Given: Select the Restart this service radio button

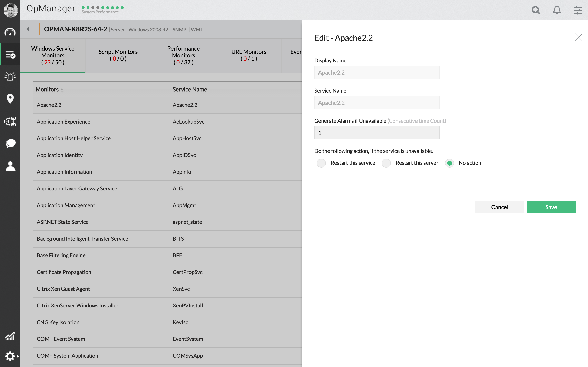Looking at the screenshot, I should point(321,163).
